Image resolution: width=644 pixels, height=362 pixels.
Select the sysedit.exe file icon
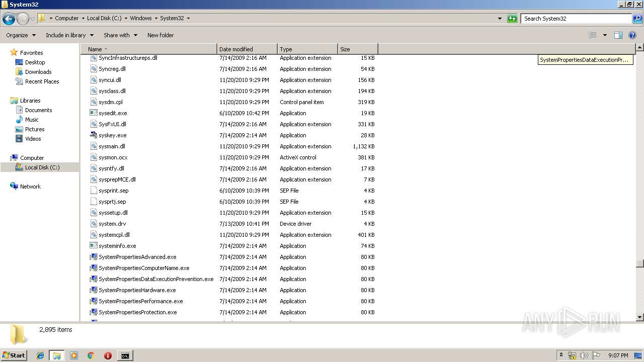tap(94, 113)
